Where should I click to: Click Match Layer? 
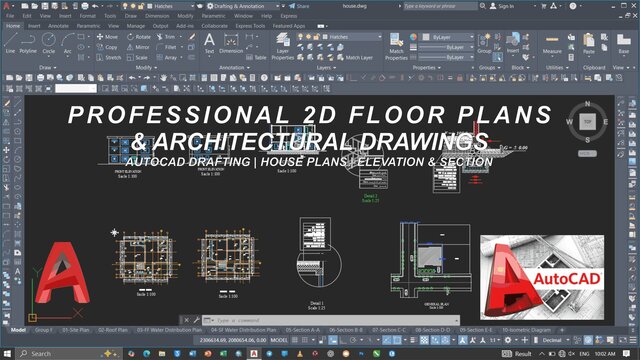coord(355,58)
